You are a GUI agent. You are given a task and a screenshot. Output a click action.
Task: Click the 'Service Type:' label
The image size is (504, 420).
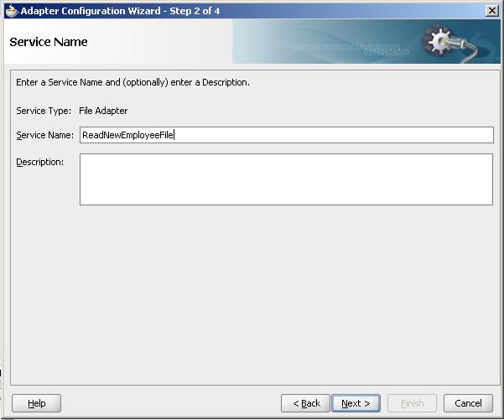(x=44, y=111)
